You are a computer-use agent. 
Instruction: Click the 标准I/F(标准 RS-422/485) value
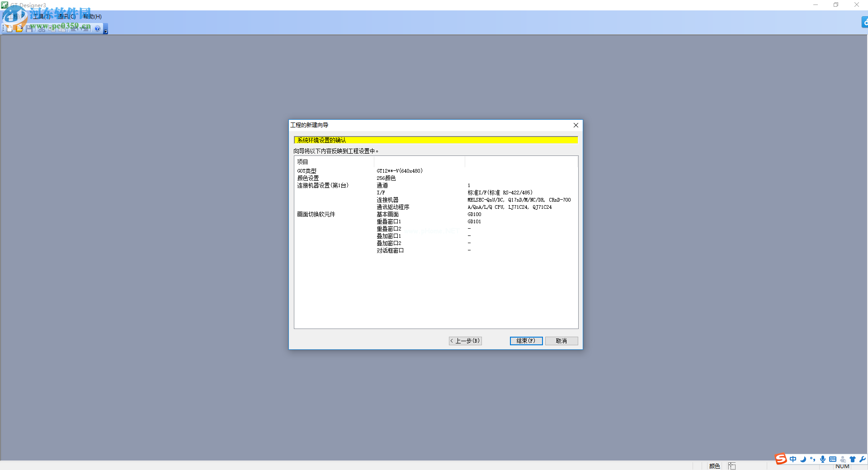click(500, 193)
